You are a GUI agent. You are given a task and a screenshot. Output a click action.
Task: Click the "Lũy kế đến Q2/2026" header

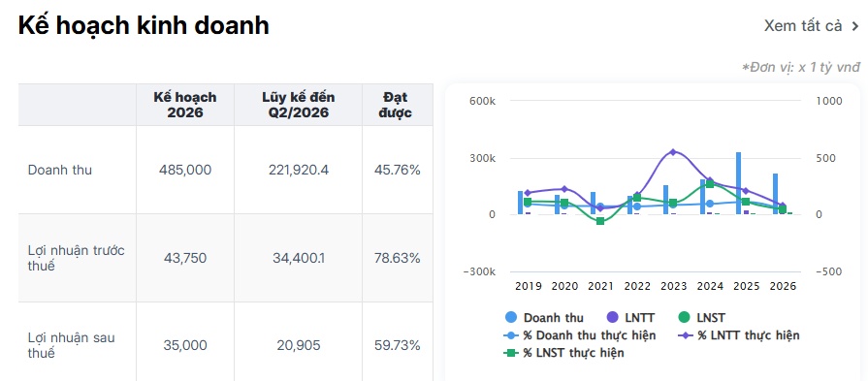(299, 105)
